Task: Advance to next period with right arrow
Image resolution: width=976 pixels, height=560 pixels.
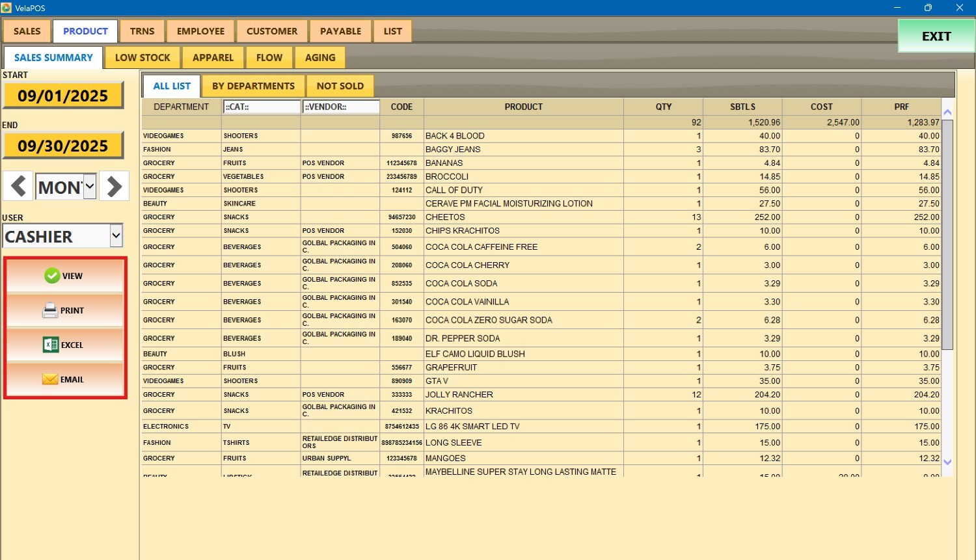Action: [x=115, y=187]
